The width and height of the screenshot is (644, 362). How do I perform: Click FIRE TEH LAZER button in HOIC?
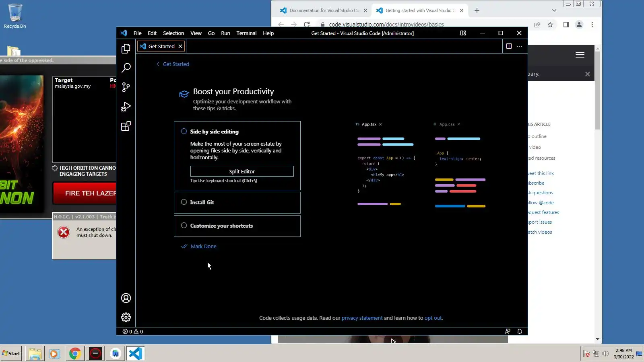(85, 193)
